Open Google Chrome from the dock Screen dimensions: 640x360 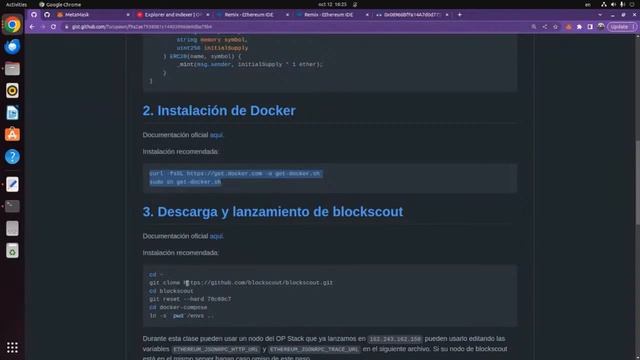point(12,25)
